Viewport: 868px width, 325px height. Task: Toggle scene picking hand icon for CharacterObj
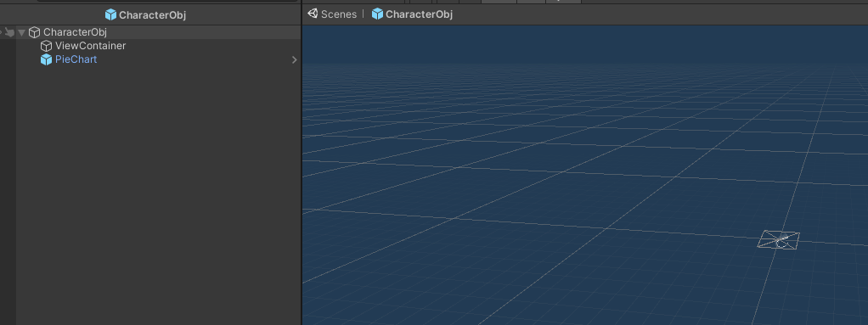tap(9, 32)
